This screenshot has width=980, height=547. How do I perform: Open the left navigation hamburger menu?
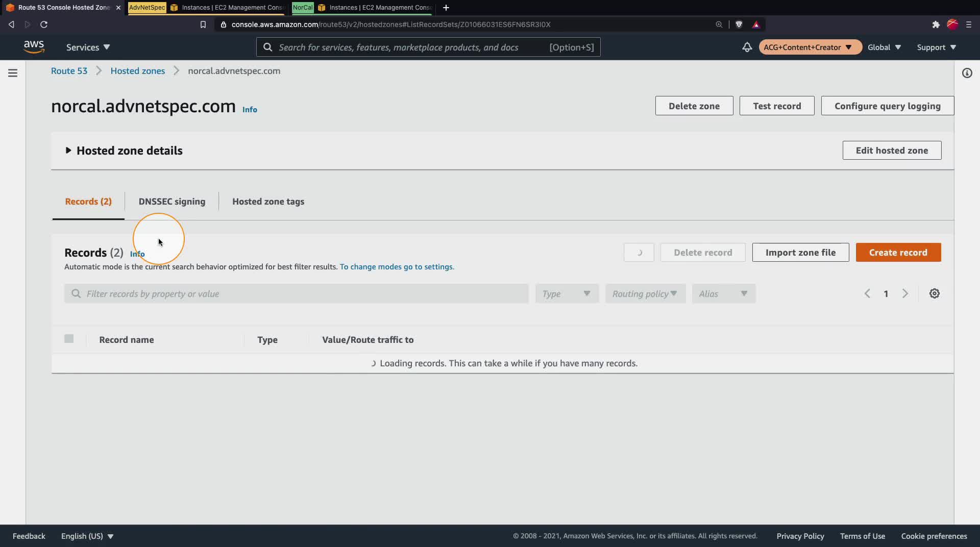tap(13, 73)
